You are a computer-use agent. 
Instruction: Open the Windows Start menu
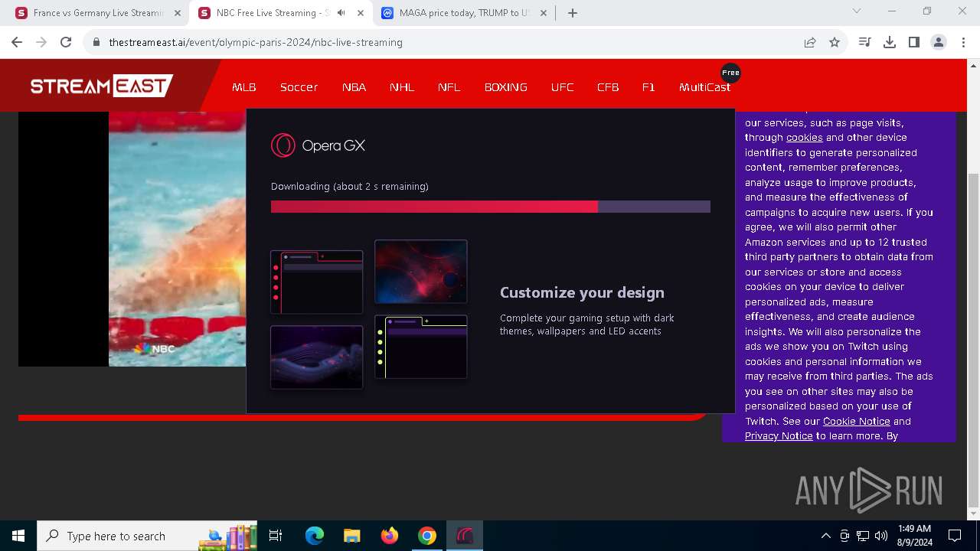[18, 536]
